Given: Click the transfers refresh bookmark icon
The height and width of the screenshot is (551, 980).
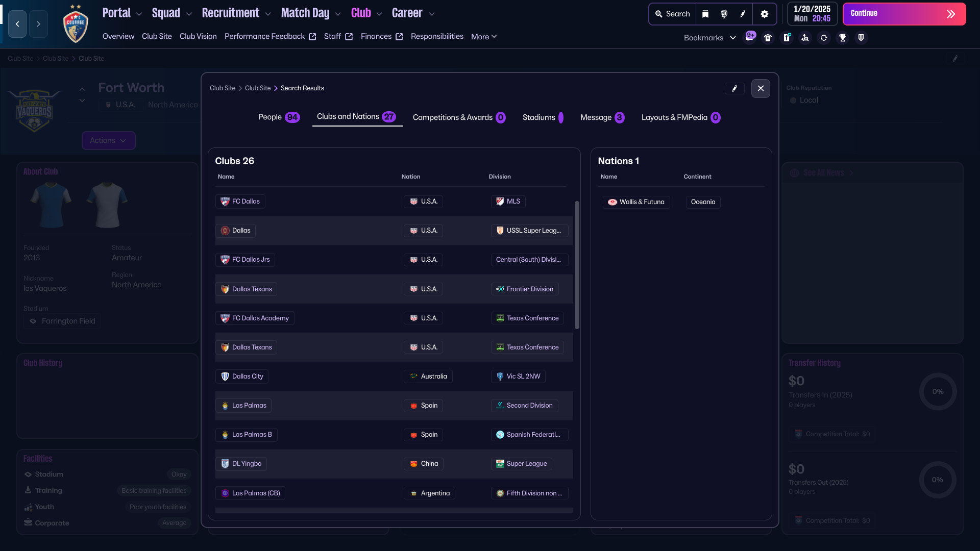Looking at the screenshot, I should click(823, 38).
